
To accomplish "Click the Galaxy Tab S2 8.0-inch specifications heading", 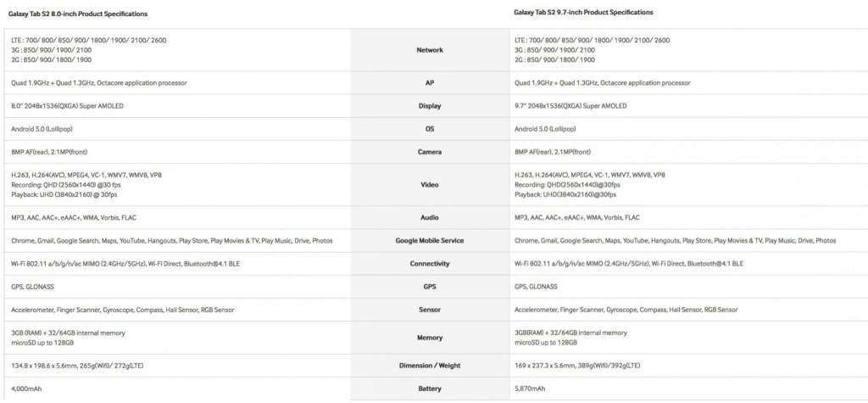I will tap(77, 14).
